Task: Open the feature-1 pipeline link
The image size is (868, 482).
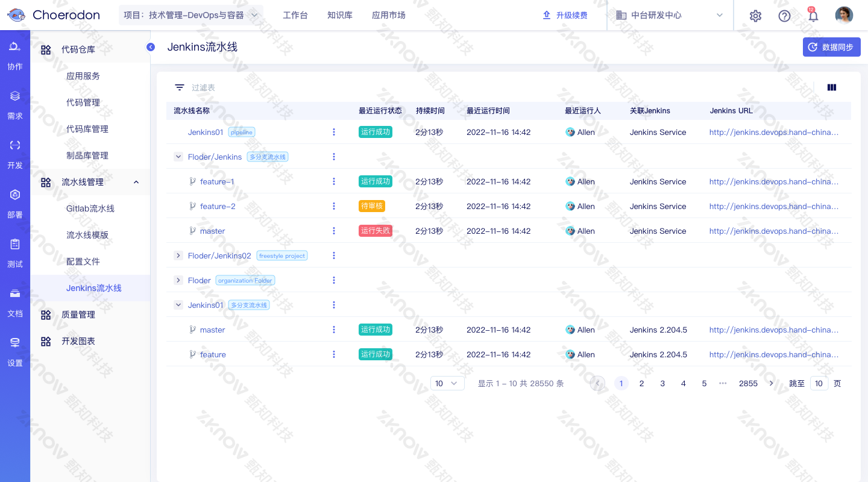Action: 217,181
